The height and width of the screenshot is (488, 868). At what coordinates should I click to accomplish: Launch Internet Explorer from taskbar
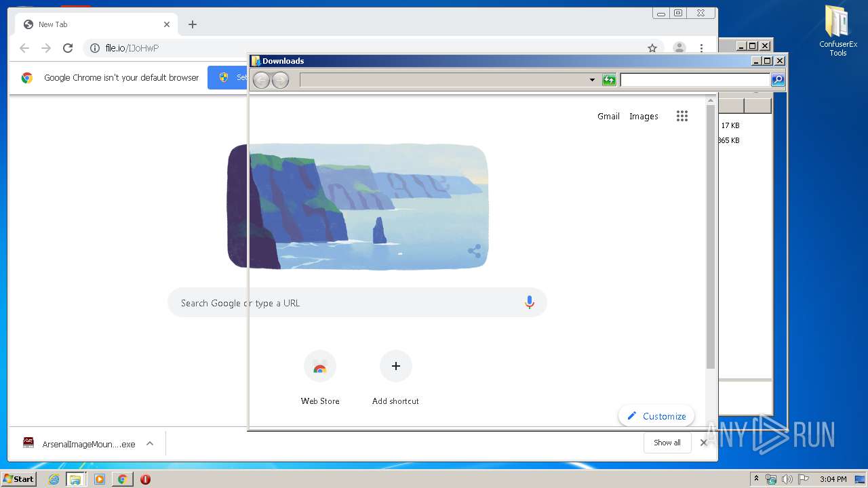pyautogui.click(x=54, y=479)
